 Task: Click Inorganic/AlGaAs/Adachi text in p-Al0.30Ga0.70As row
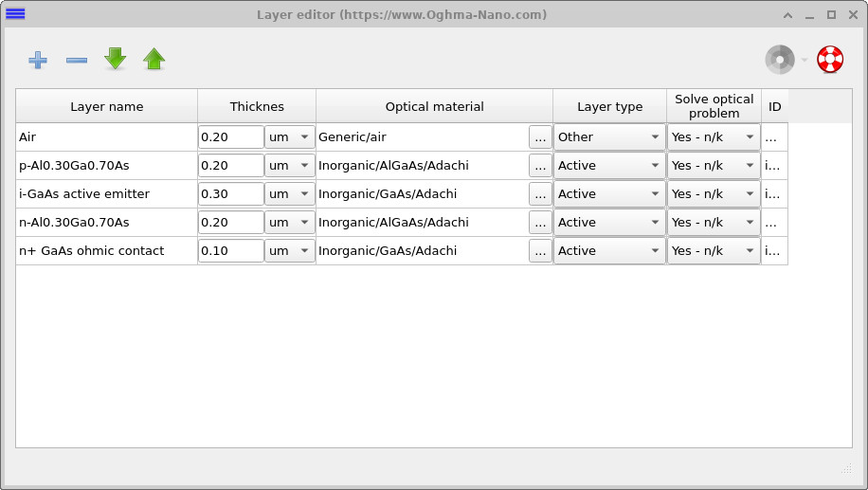[393, 165]
